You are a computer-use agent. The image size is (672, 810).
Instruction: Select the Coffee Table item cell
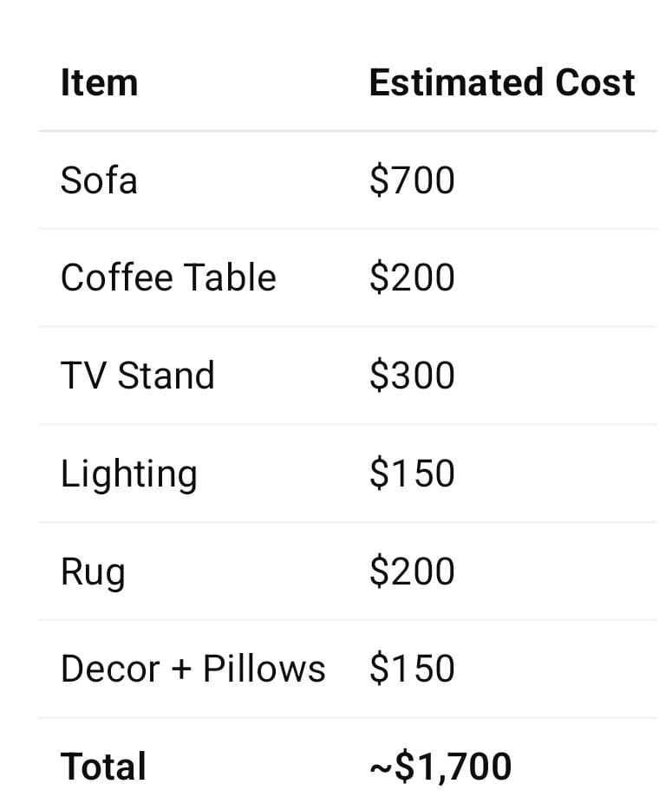[168, 278]
